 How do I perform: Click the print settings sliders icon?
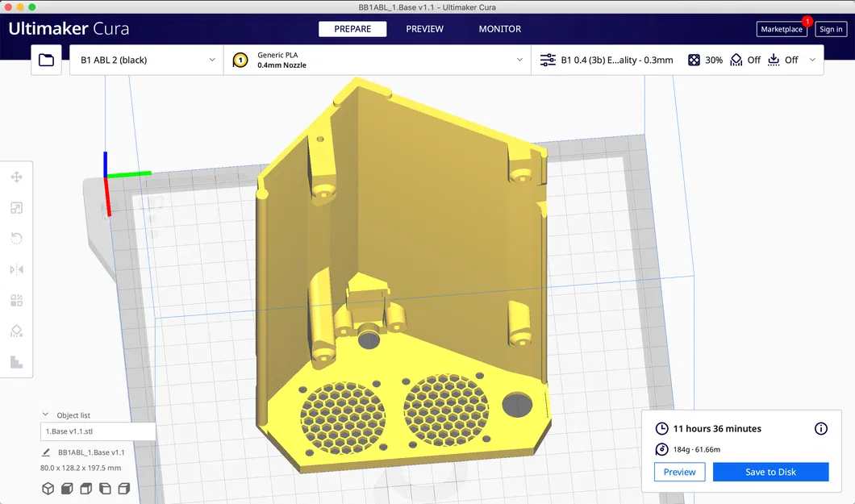548,60
